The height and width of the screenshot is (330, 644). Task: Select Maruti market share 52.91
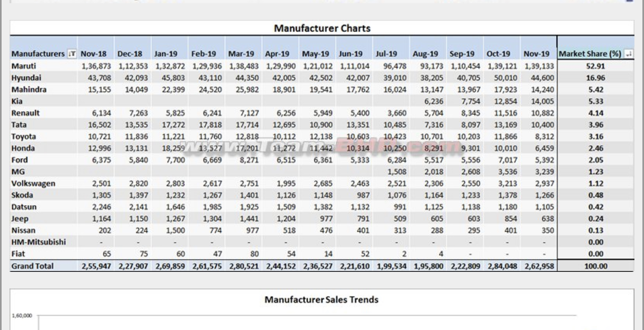595,66
